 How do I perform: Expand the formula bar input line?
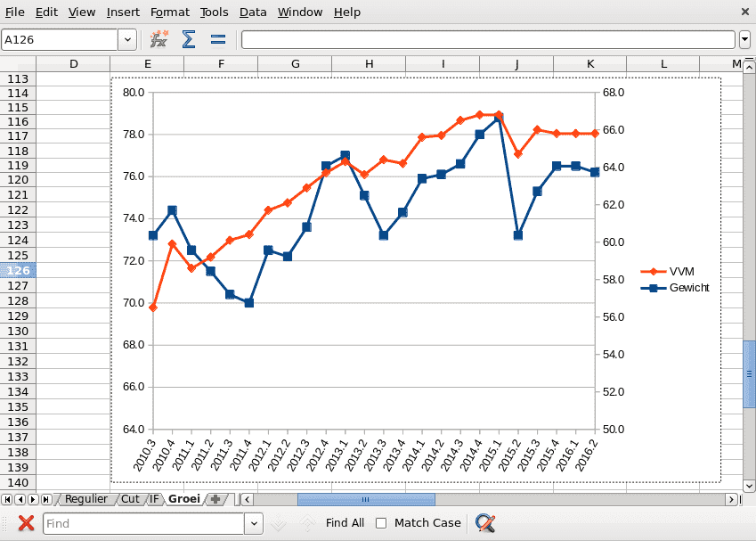(744, 39)
